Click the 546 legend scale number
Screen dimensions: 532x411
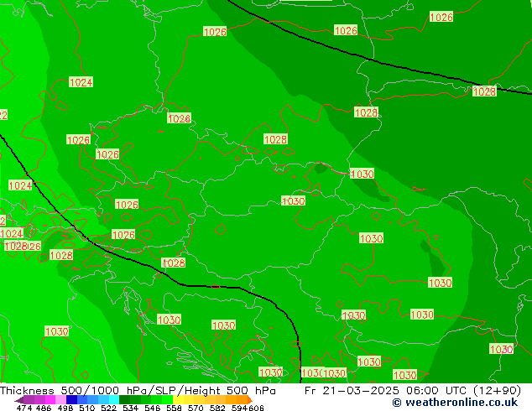click(x=151, y=408)
